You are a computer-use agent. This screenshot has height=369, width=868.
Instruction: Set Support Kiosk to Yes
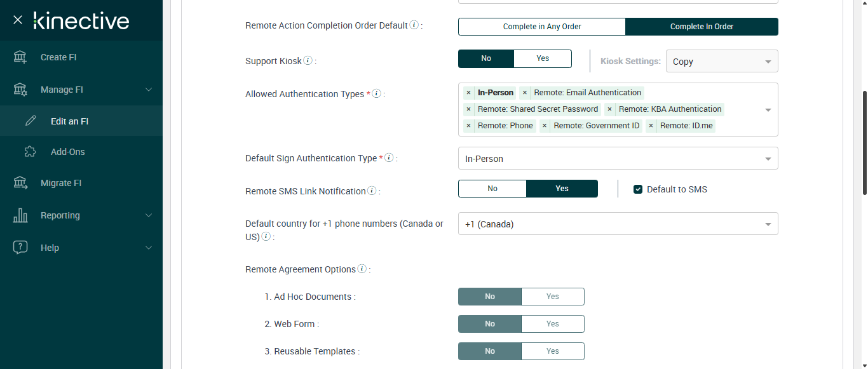(542, 58)
